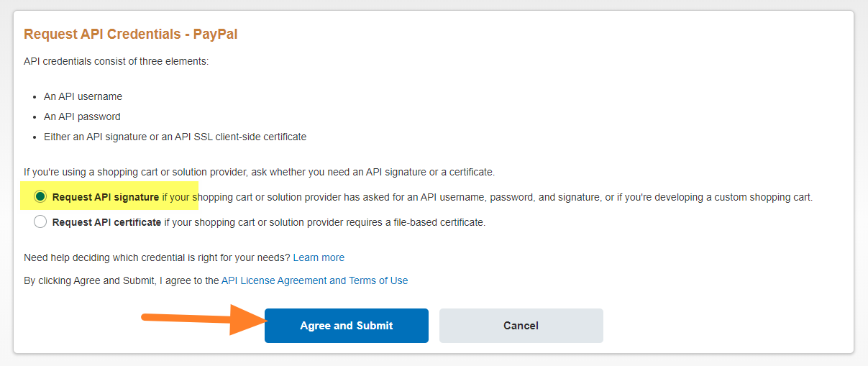Click the 'An API username' bullet item
The width and height of the screenshot is (868, 366).
click(83, 96)
